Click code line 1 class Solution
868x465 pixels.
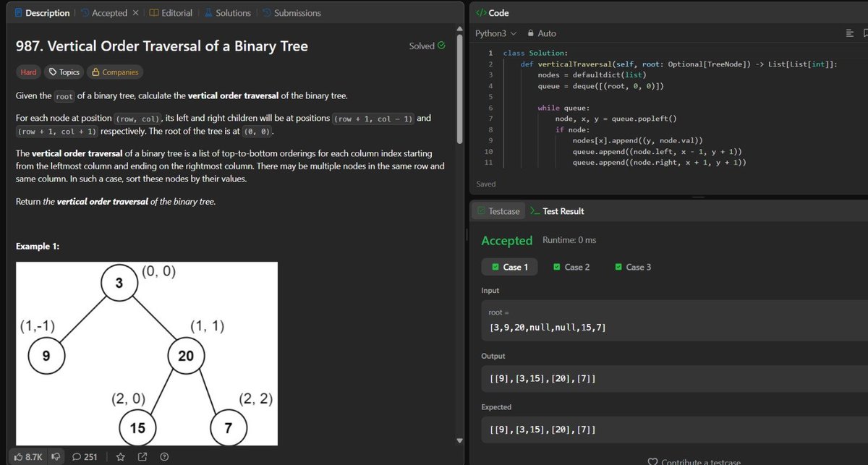[535, 53]
